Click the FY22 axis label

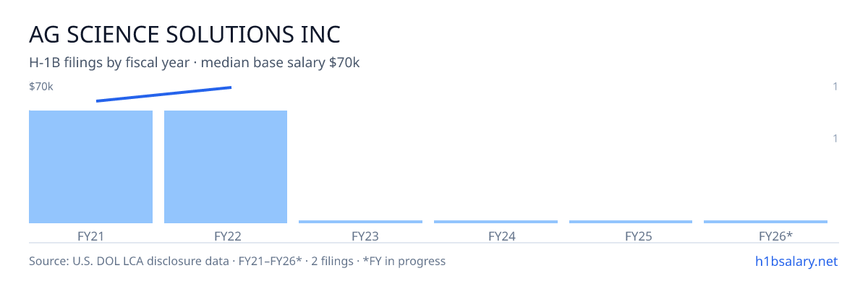227,236
